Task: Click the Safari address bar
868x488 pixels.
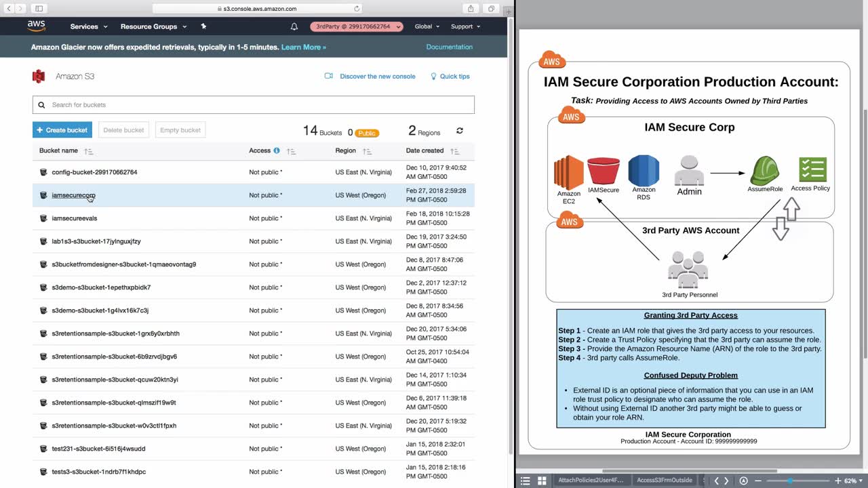Action: (258, 9)
